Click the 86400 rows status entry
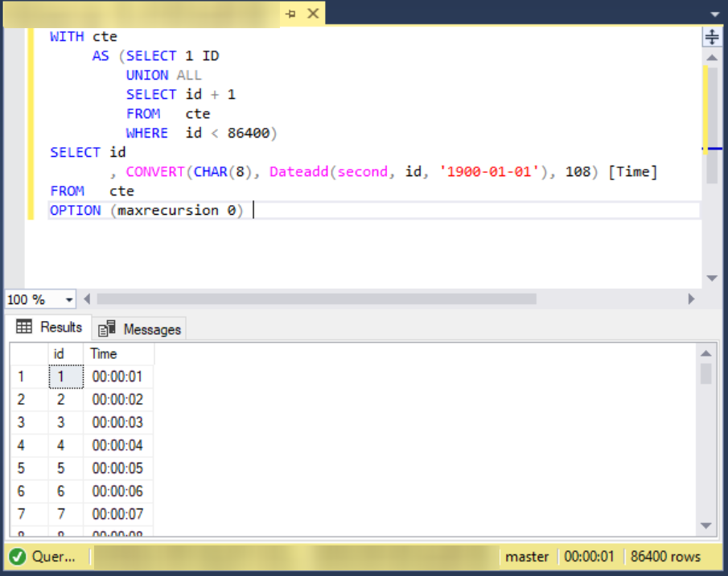The height and width of the screenshot is (576, 728). (665, 557)
